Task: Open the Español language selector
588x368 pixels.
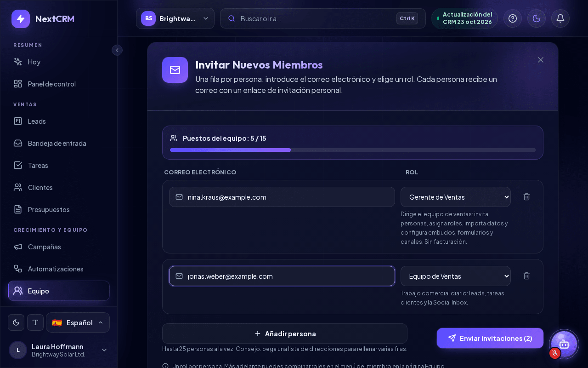Action: click(78, 322)
